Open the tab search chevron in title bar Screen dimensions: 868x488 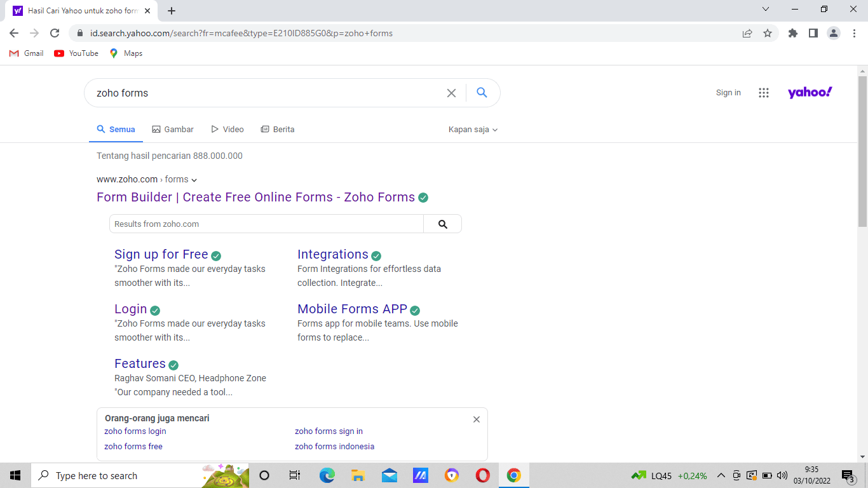(x=766, y=10)
